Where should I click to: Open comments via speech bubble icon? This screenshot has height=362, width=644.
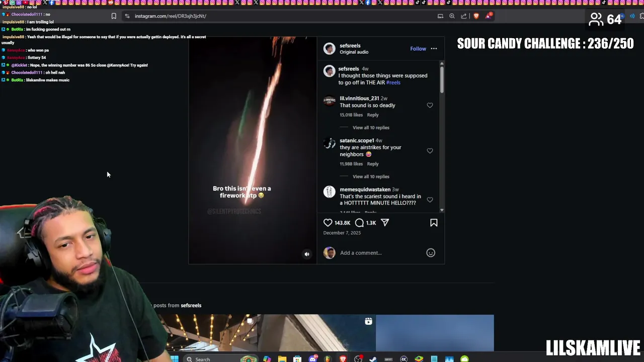(x=359, y=223)
